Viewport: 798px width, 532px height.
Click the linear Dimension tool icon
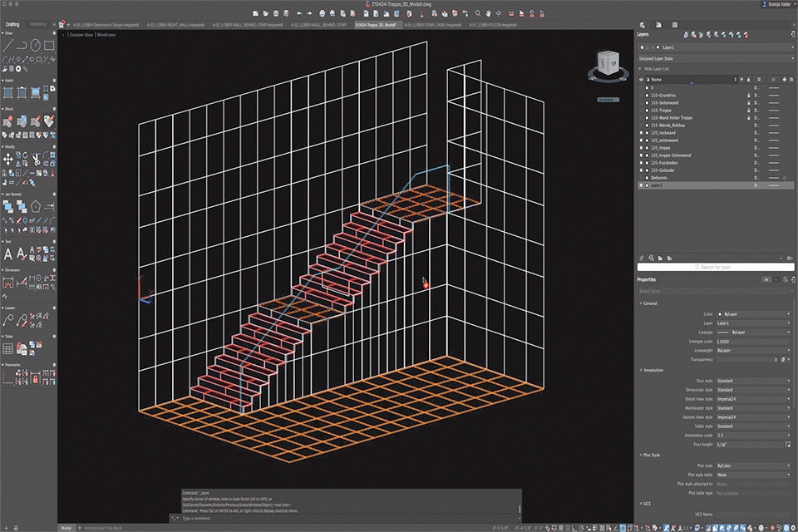8,283
